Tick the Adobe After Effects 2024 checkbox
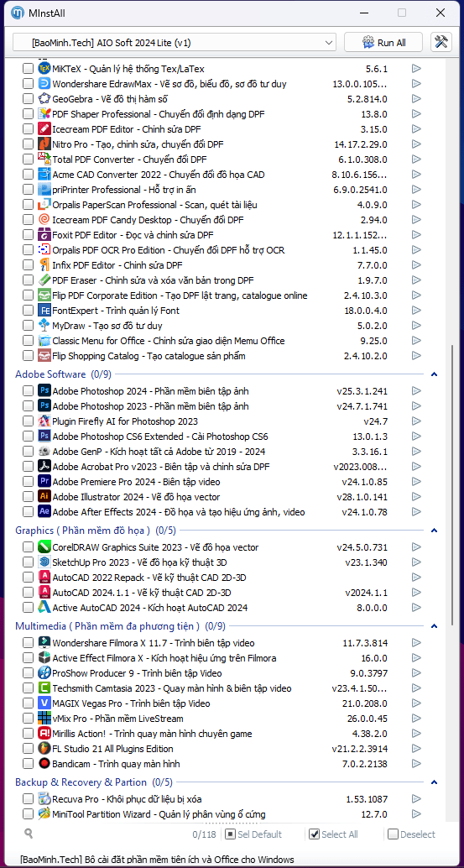Image resolution: width=464 pixels, height=868 pixels. tap(28, 511)
